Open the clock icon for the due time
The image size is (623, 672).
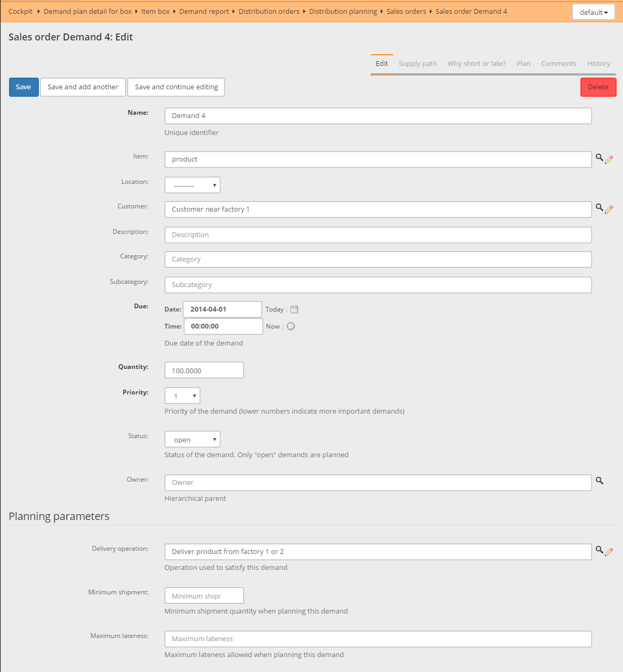click(290, 326)
